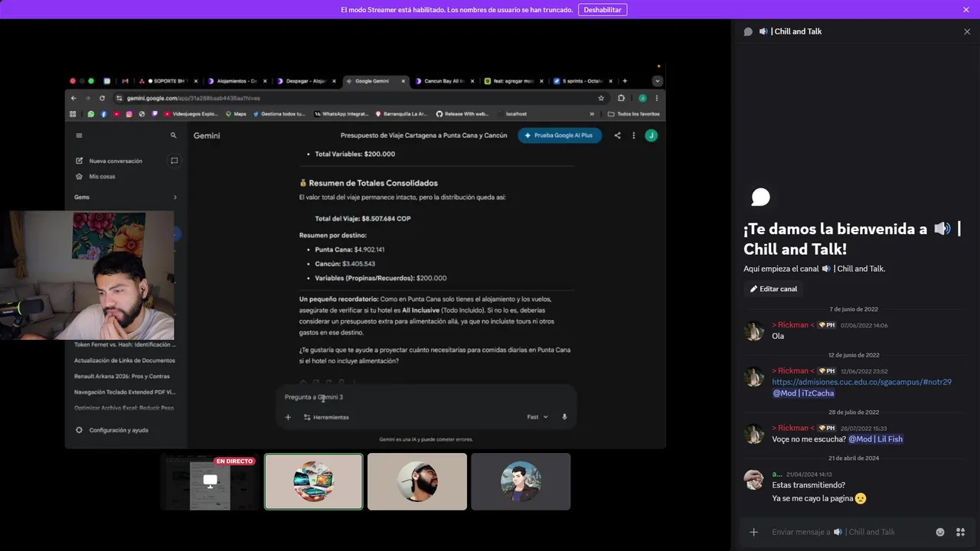Bookmark the page with the star icon

[601, 98]
